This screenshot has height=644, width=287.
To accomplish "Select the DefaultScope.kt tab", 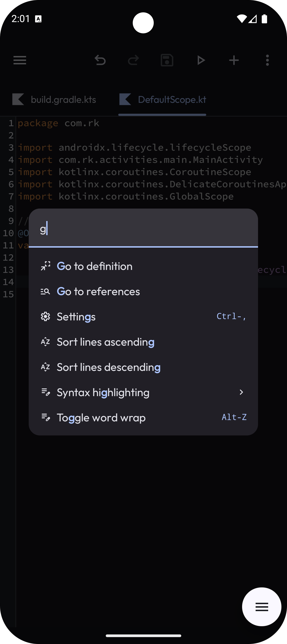I will [162, 100].
